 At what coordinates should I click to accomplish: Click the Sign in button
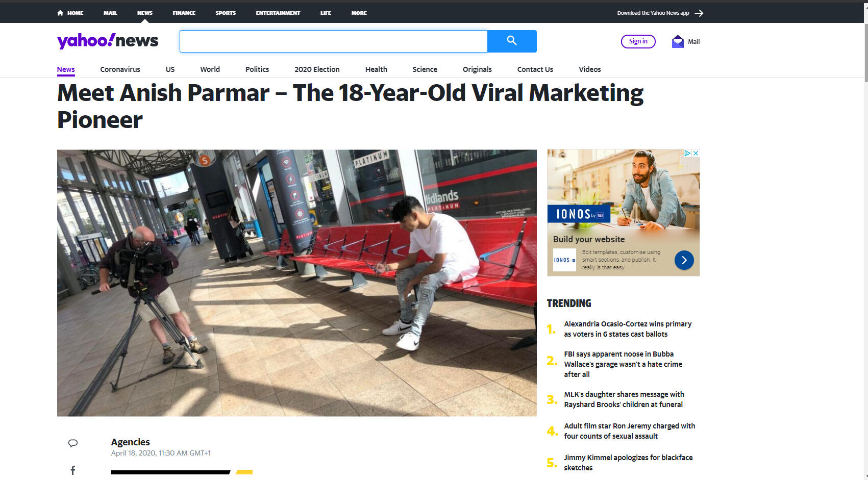click(638, 41)
